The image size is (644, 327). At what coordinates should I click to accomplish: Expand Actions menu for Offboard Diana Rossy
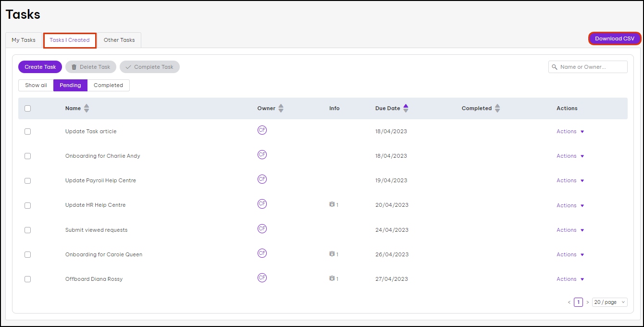(x=570, y=279)
